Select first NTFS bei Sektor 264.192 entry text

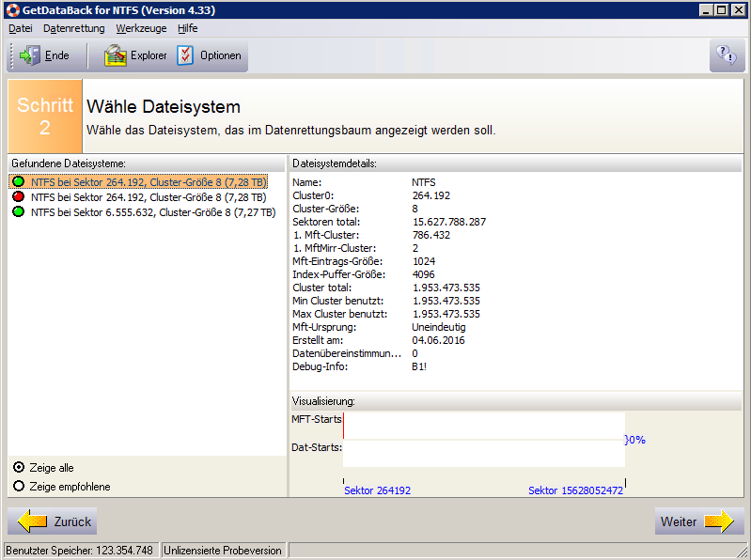[x=149, y=182]
